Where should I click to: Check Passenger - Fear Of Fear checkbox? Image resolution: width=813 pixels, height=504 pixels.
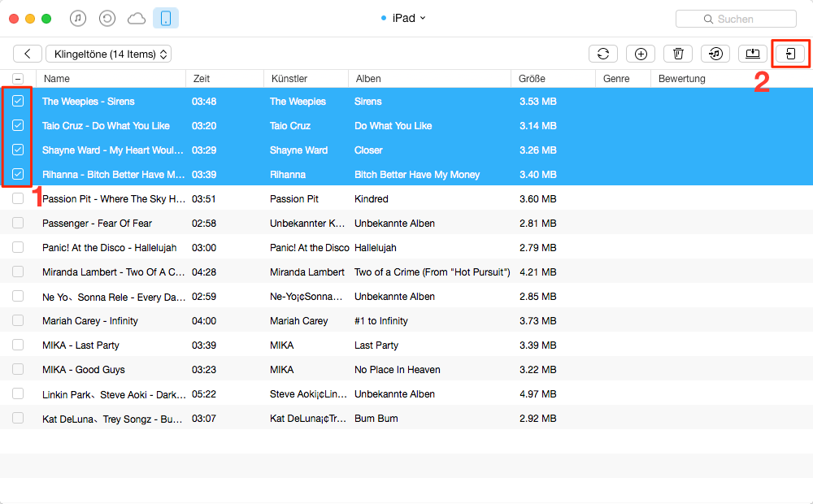click(x=18, y=223)
